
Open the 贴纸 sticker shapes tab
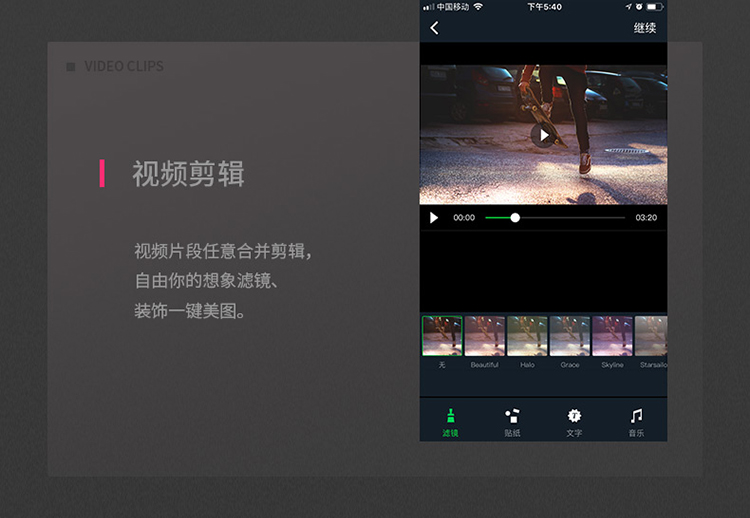click(512, 422)
